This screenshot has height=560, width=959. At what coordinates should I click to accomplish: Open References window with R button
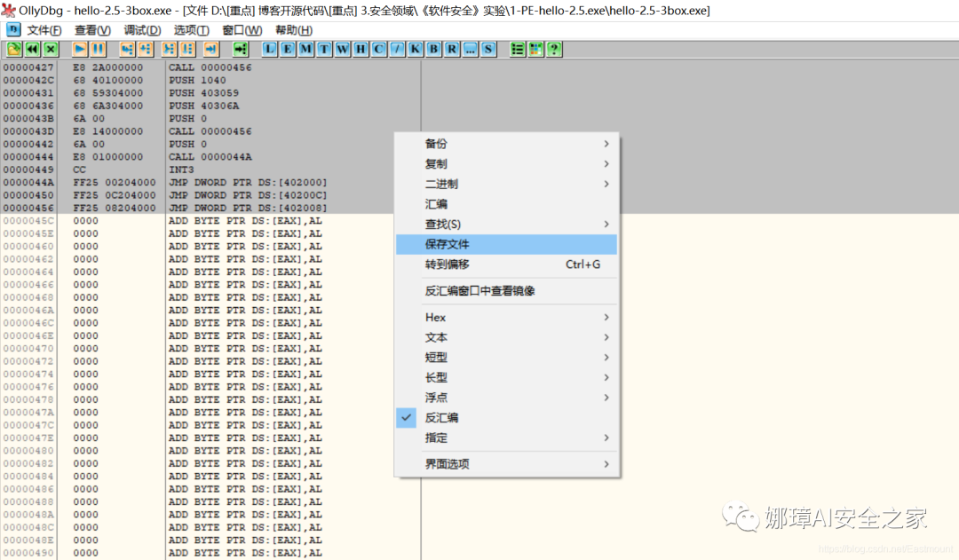[452, 50]
